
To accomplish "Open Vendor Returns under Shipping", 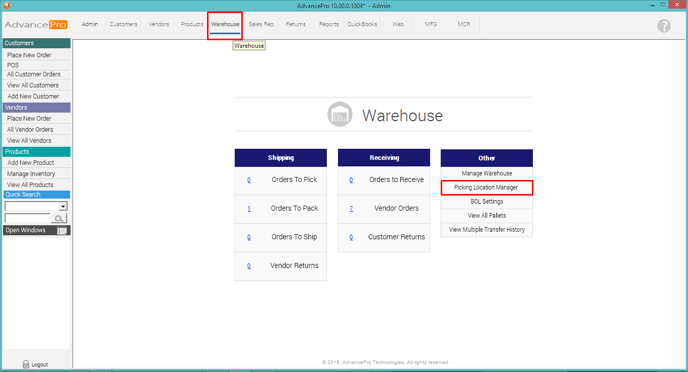I will pos(294,265).
